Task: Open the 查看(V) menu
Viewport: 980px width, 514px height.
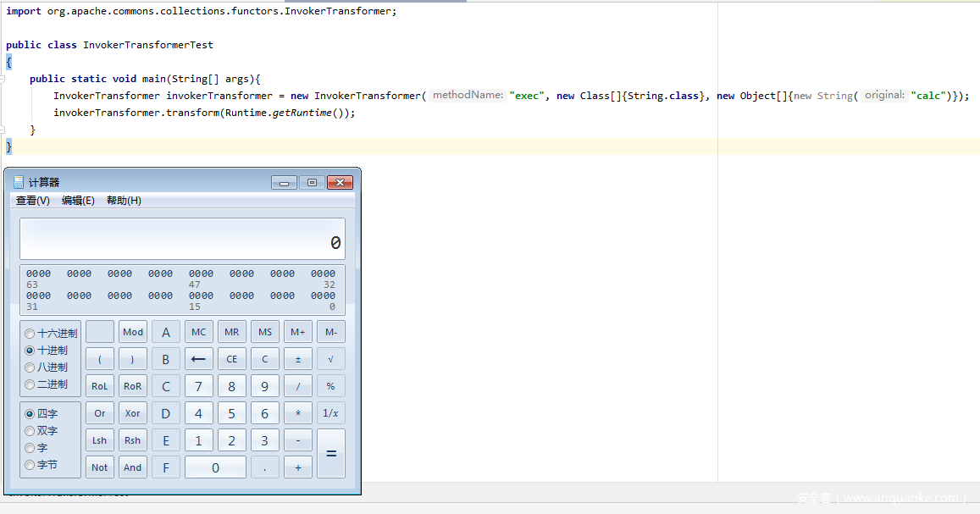Action: point(33,201)
